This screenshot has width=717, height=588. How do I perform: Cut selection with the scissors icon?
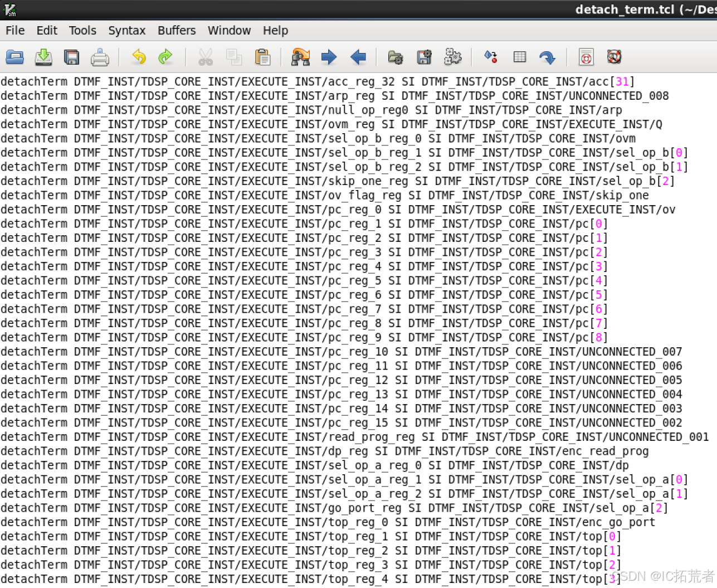point(206,57)
